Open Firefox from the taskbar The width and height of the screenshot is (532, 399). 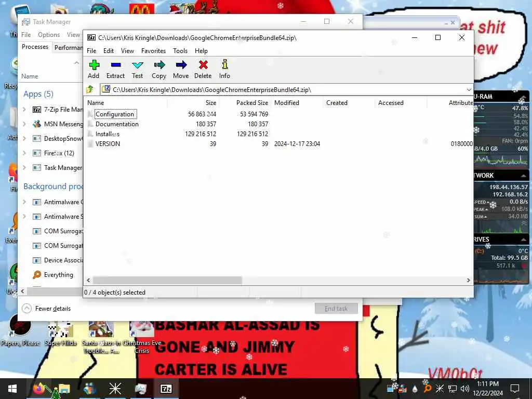pos(39,389)
